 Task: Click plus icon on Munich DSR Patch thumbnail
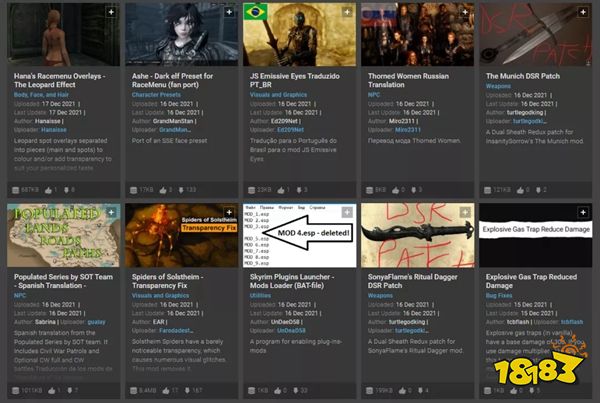coord(583,12)
